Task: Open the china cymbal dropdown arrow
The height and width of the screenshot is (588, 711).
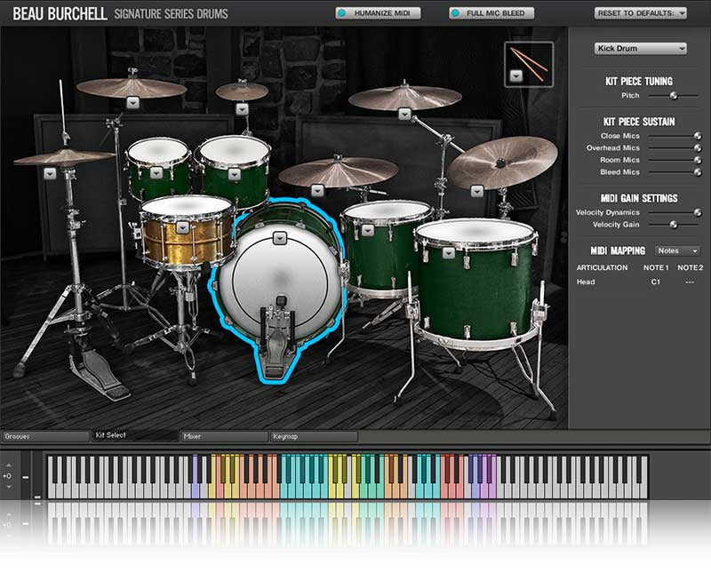Action: (x=476, y=191)
